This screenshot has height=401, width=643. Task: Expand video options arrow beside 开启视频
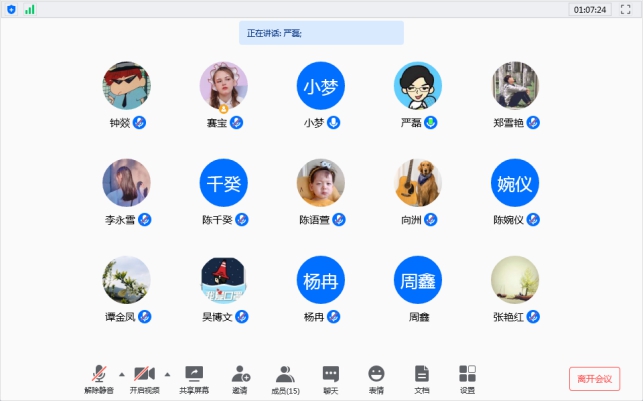167,374
